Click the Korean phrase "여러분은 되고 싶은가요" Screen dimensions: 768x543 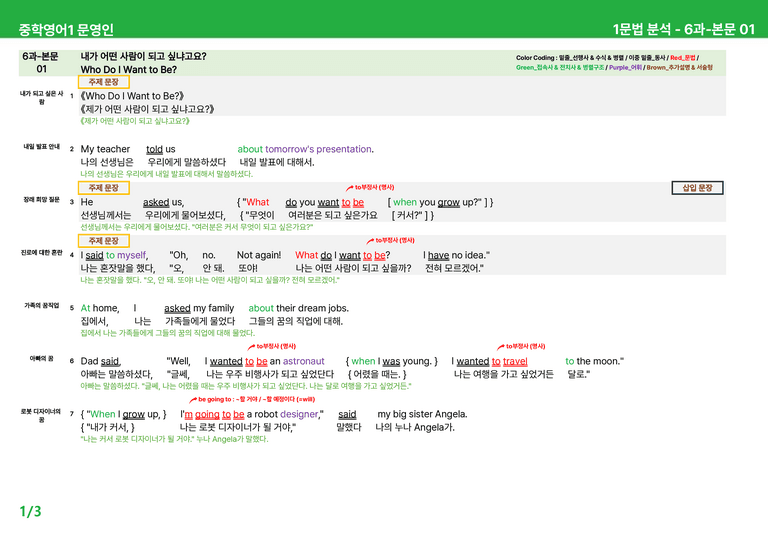333,215
